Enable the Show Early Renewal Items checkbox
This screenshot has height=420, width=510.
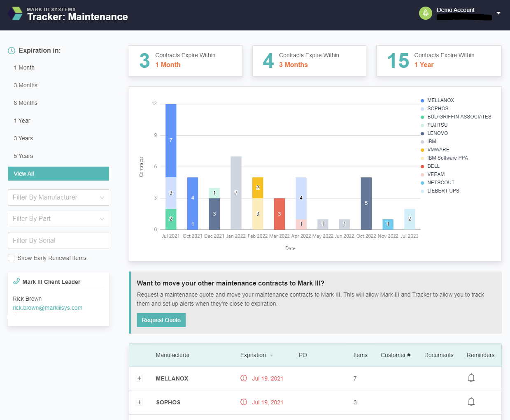(x=11, y=258)
